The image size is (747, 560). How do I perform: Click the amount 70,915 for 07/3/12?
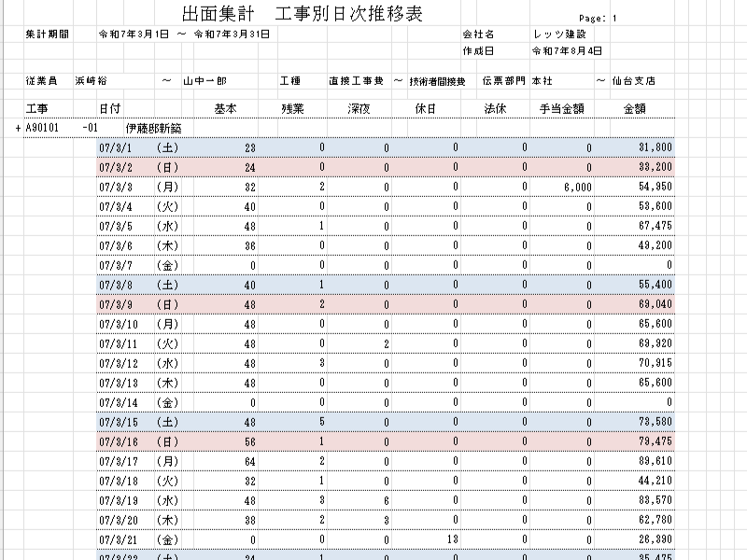(655, 363)
